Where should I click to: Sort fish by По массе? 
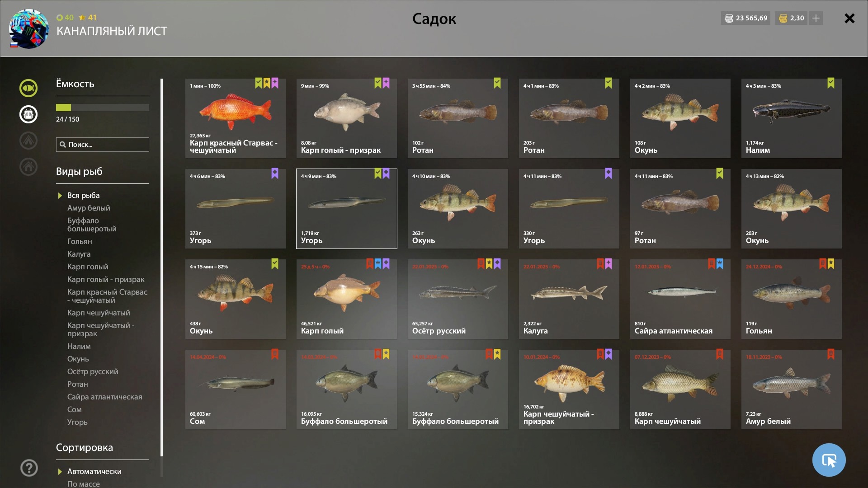[84, 483]
